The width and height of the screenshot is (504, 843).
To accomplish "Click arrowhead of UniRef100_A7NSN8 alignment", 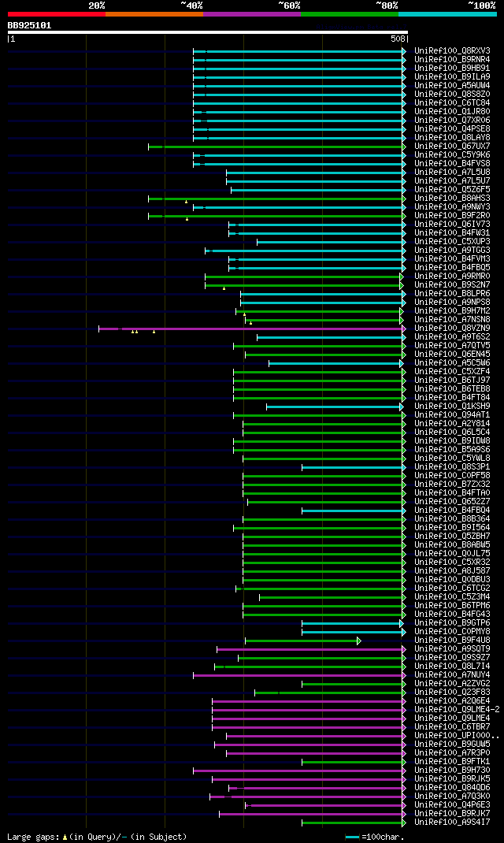I will [402, 320].
